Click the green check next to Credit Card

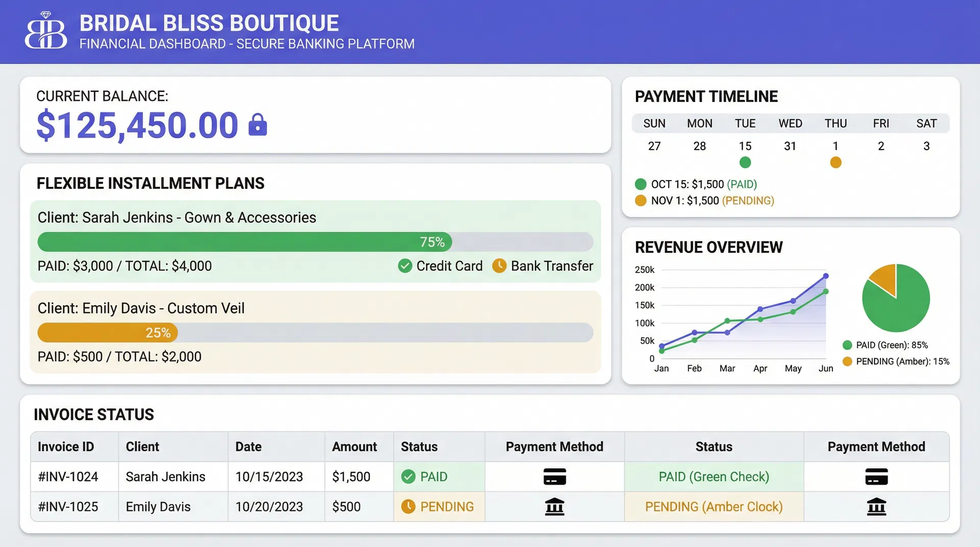[x=405, y=266]
